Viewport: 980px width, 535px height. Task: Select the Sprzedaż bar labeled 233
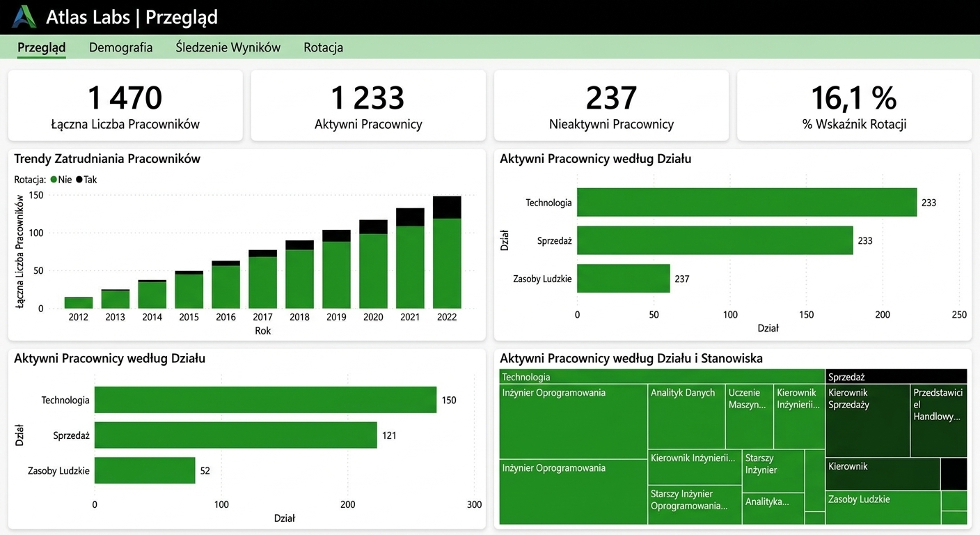click(715, 240)
